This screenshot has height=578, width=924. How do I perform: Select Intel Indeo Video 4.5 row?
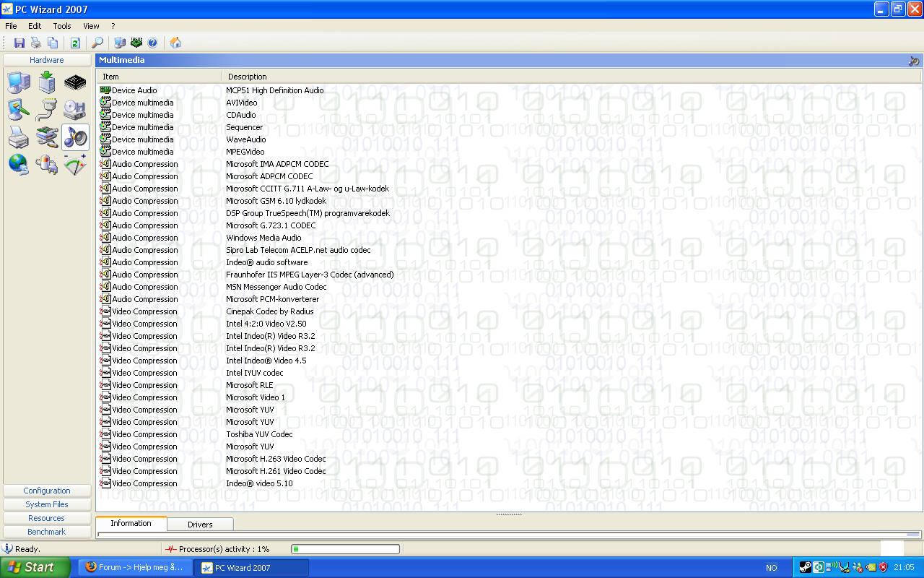pos(510,361)
